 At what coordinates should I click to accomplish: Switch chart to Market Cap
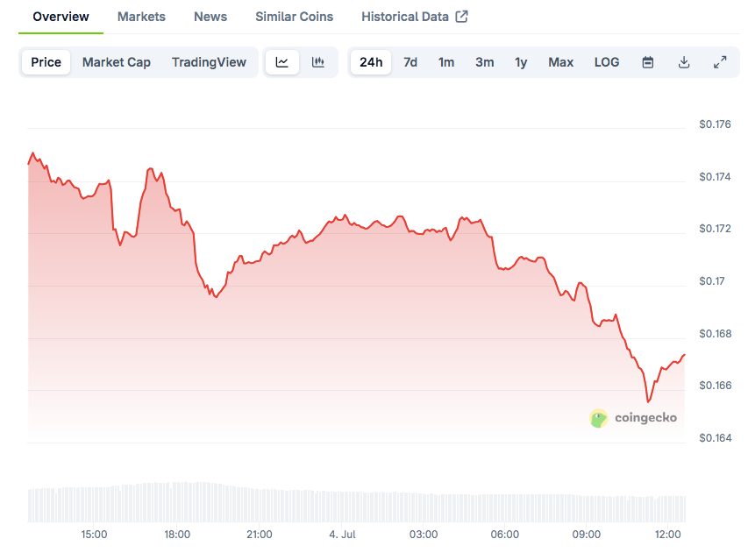(117, 62)
